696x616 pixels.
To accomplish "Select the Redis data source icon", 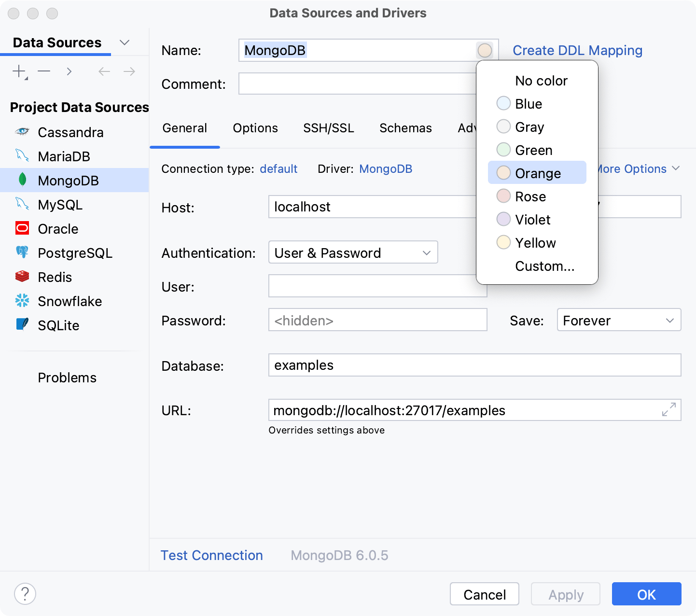I will point(22,277).
